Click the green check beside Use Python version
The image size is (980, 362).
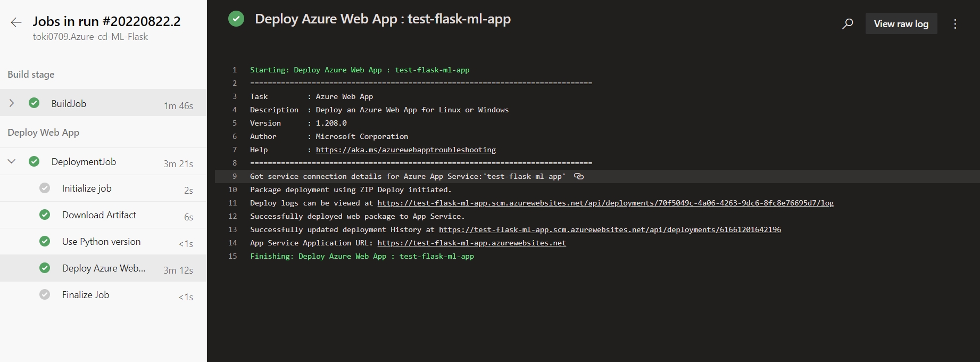pos(45,241)
